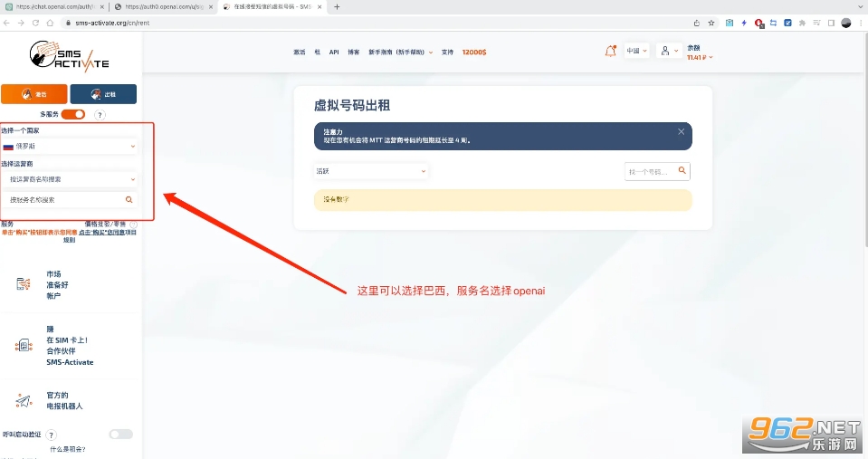This screenshot has height=459, width=868.
Task: Open the operator selection dropdown
Action: (70, 179)
